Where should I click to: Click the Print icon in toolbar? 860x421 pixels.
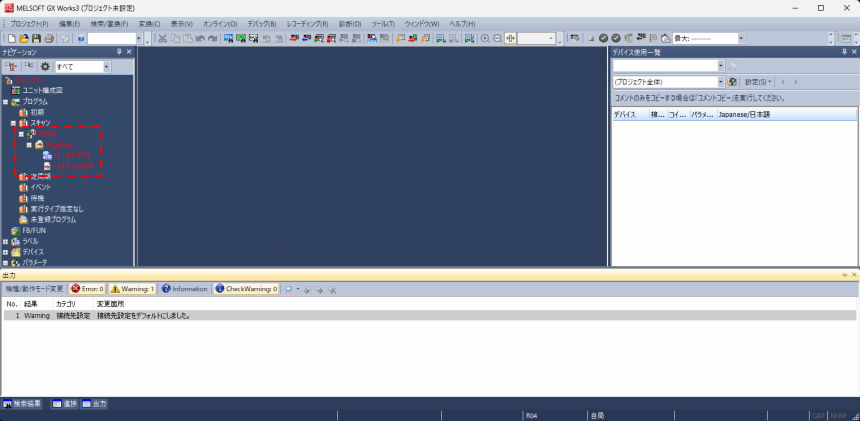(x=50, y=38)
